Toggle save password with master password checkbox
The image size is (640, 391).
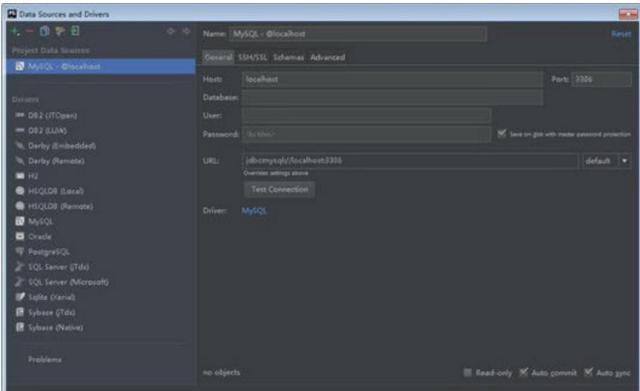502,133
